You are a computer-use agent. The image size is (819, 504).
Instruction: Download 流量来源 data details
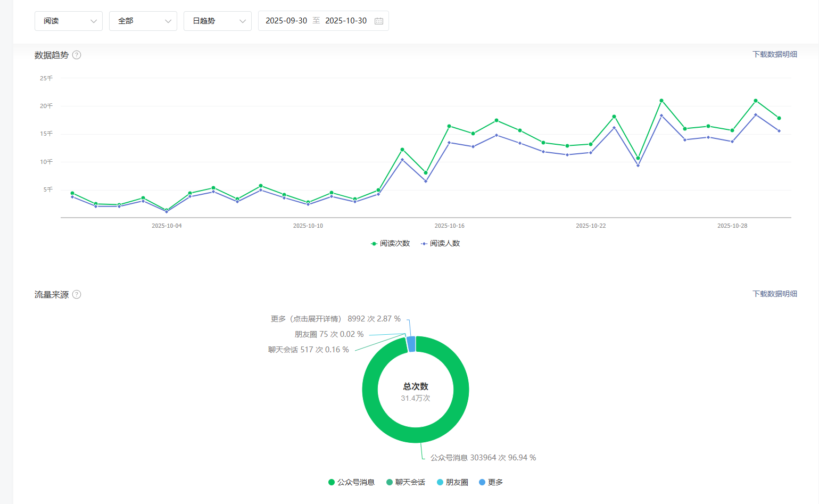coord(774,294)
